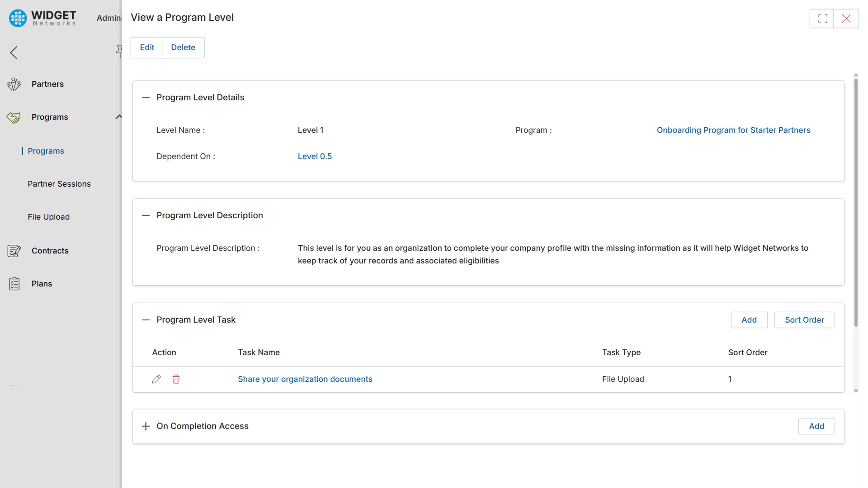
Task: Open Onboarding Program for Starter Partners link
Action: (x=733, y=130)
